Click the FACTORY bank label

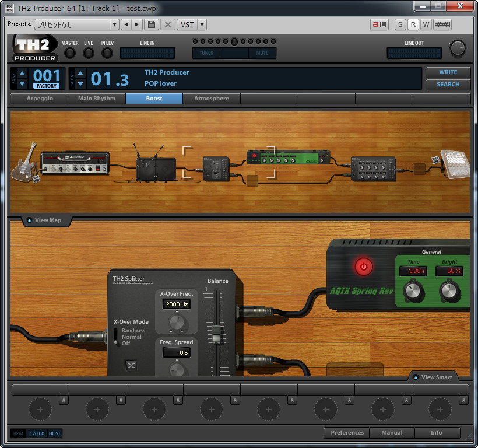click(46, 86)
